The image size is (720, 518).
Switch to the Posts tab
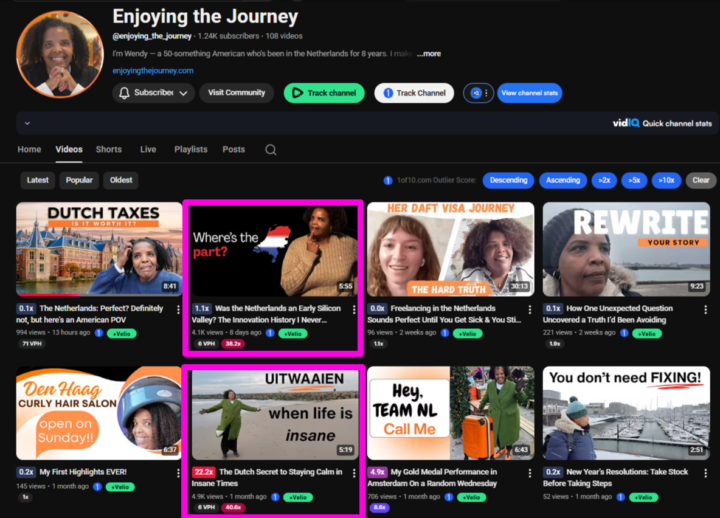(x=234, y=149)
